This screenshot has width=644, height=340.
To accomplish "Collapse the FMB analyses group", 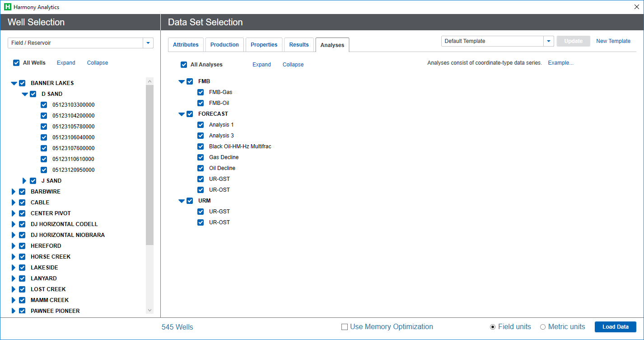I will coord(182,82).
